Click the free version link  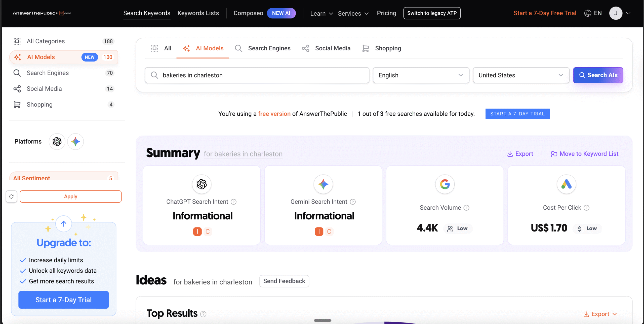point(274,114)
